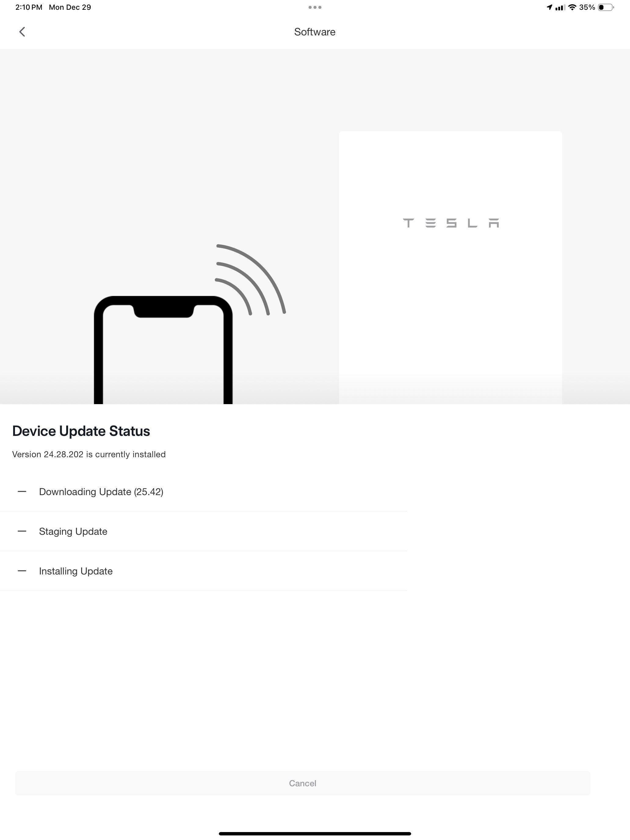Screen dimensions: 630x840
Task: Tap the cellular signal bars icon
Action: coord(560,7)
